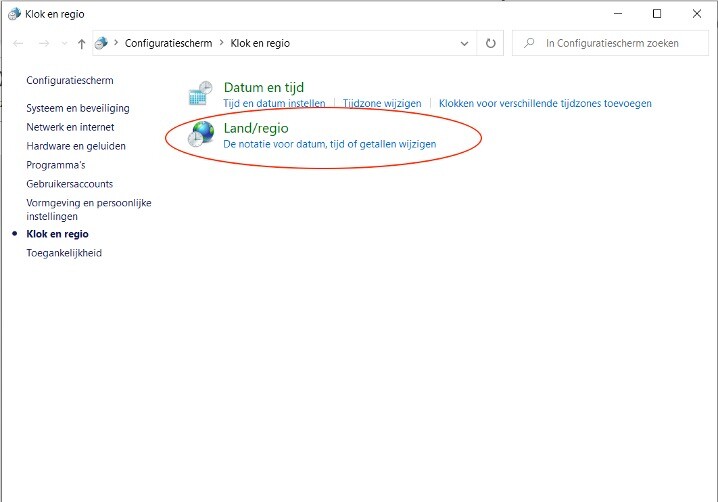Screen dimensions: 718x502
Task: Go to Configuratiescherm home in sidebar
Action: click(70, 80)
